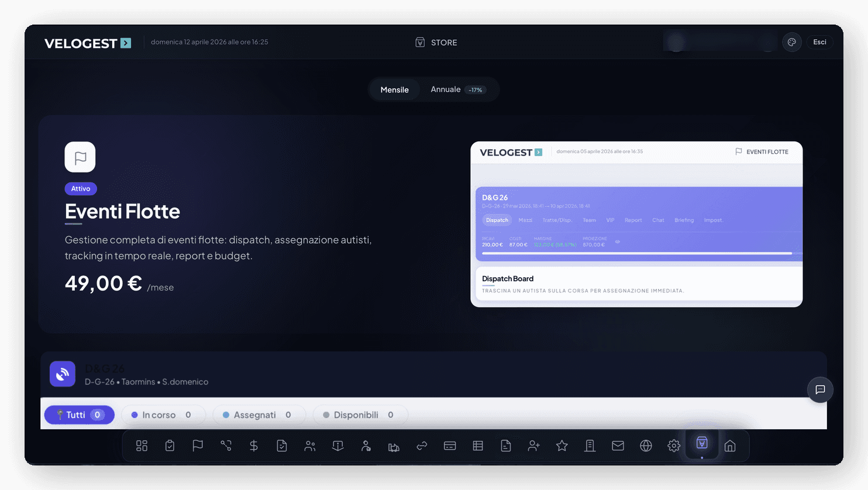This screenshot has height=490, width=868.
Task: Open the dollar sign billing icon
Action: [x=253, y=446]
